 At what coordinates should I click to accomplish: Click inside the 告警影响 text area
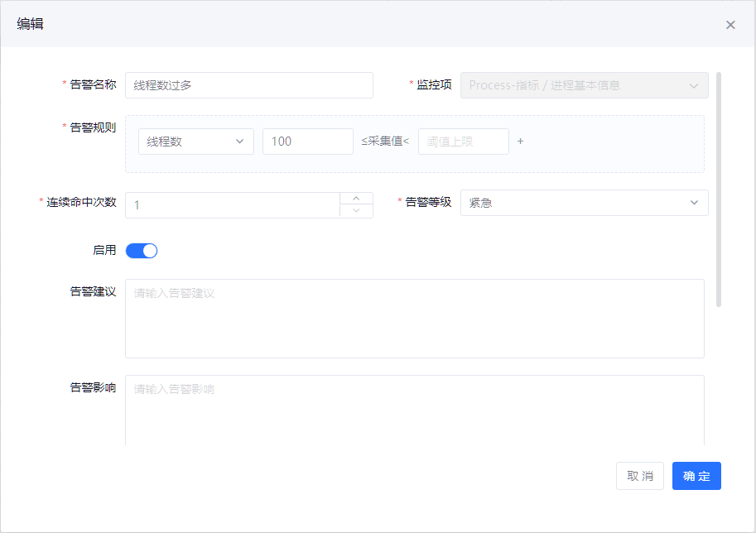(x=414, y=411)
